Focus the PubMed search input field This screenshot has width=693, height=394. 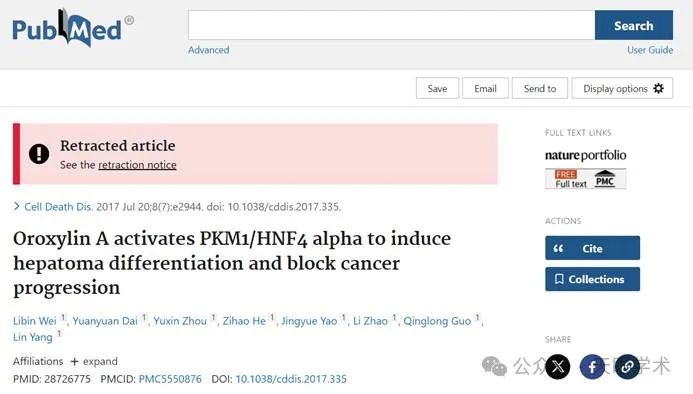pyautogui.click(x=391, y=25)
